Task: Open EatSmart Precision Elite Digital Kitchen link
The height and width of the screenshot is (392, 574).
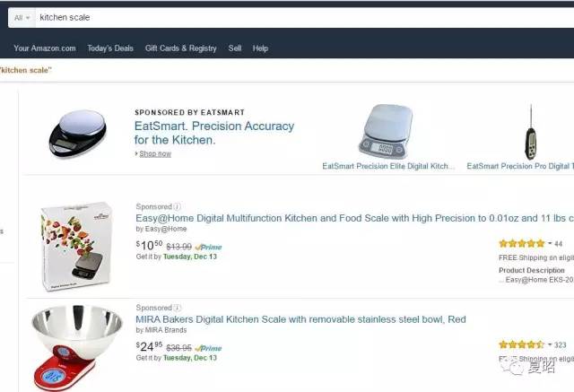Action: click(388, 166)
